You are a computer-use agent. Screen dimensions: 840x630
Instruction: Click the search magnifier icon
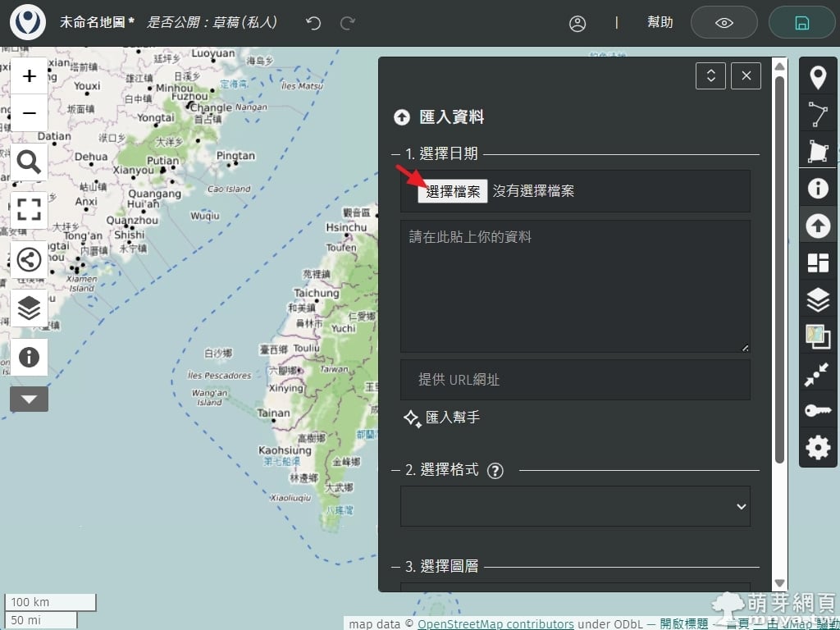(x=29, y=162)
